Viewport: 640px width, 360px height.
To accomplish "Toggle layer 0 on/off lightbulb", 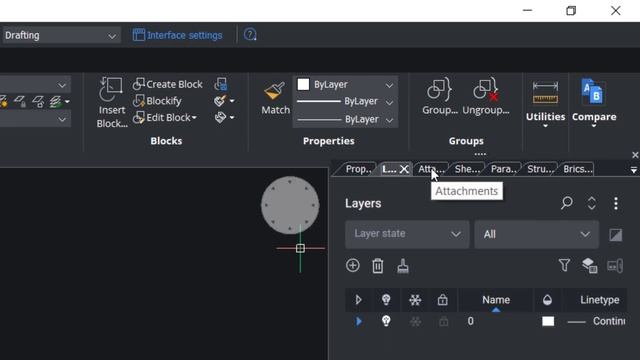I will (x=386, y=321).
